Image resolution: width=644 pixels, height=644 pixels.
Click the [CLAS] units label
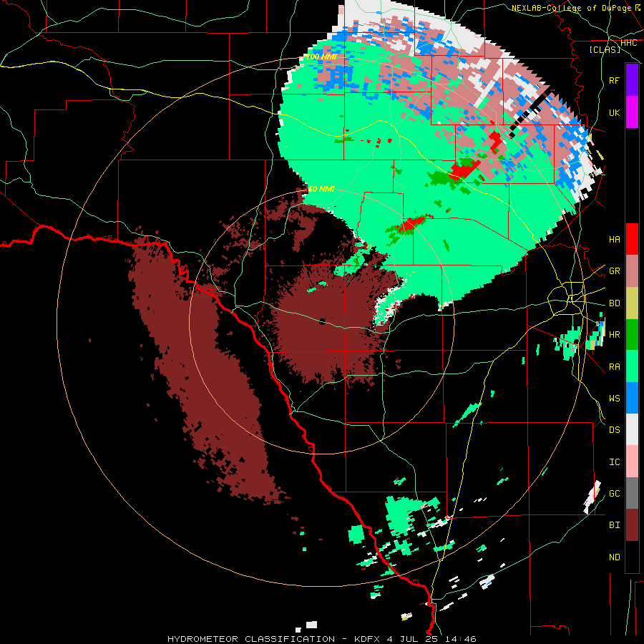[605, 49]
